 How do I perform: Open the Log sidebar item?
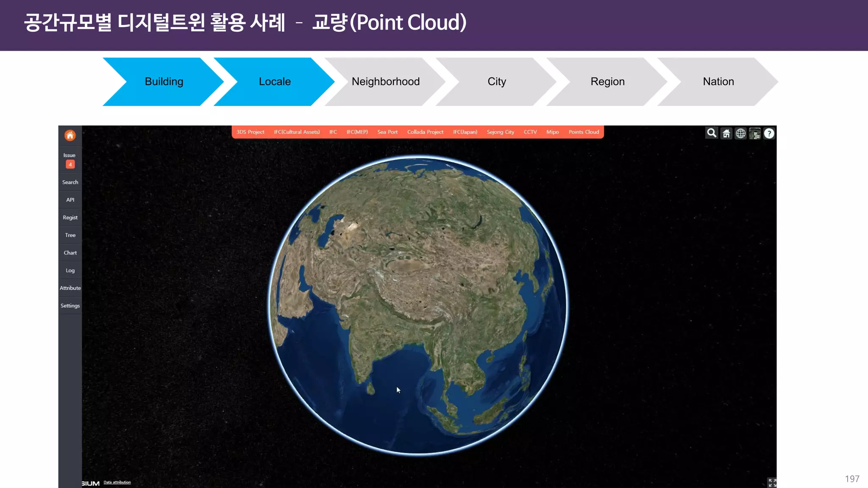pos(70,271)
